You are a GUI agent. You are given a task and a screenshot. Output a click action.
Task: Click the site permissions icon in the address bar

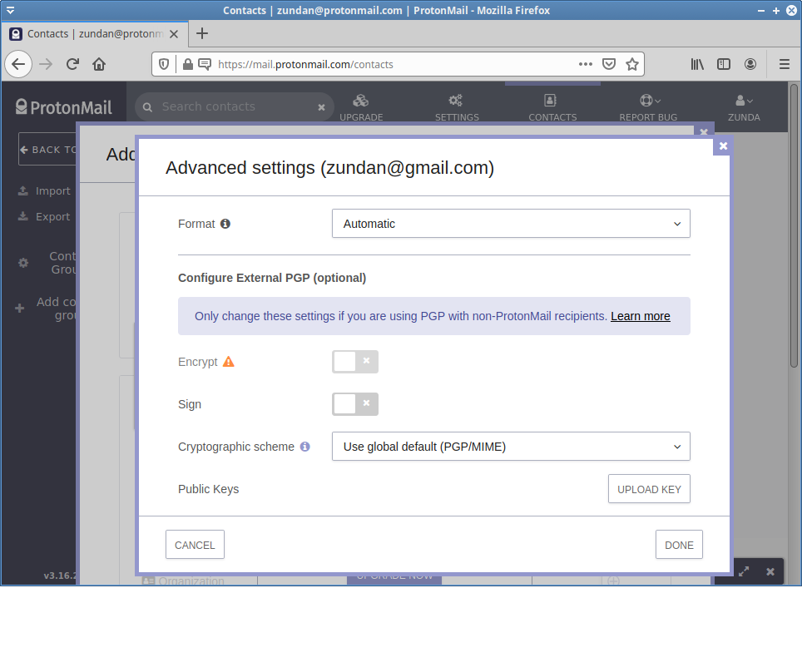(205, 64)
